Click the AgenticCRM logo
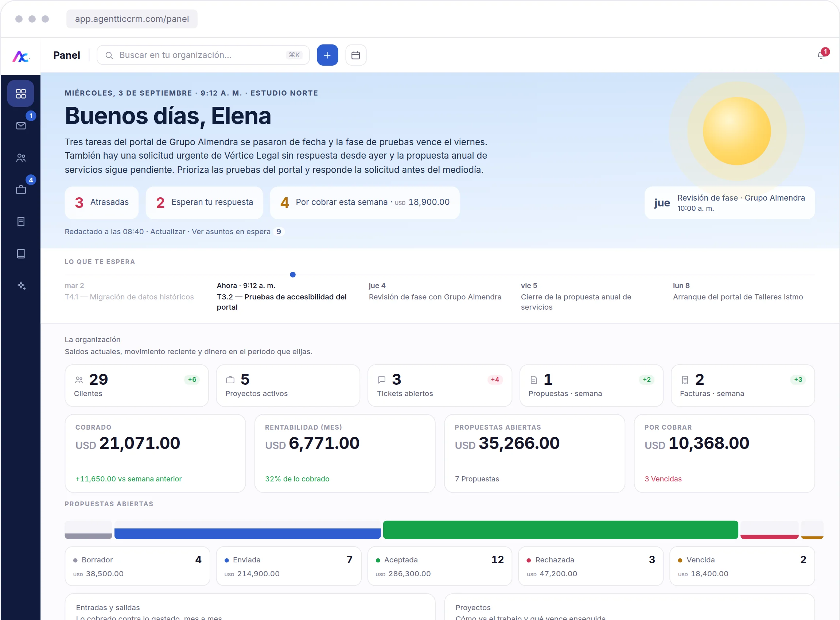Image resolution: width=840 pixels, height=620 pixels. pos(21,56)
